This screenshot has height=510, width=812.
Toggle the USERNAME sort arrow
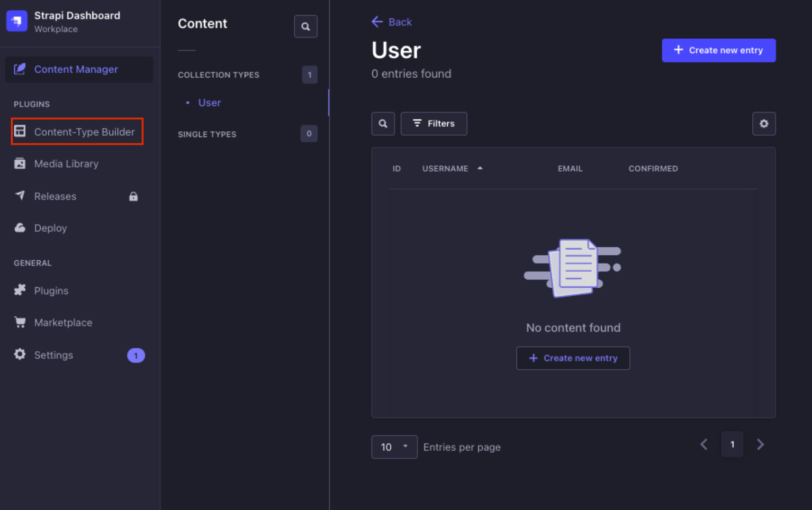coord(480,168)
